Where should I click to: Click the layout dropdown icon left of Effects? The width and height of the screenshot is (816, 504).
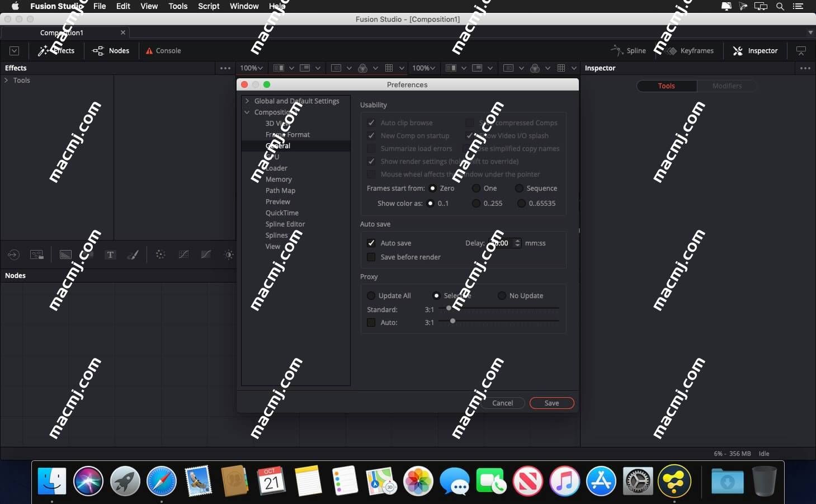click(15, 51)
